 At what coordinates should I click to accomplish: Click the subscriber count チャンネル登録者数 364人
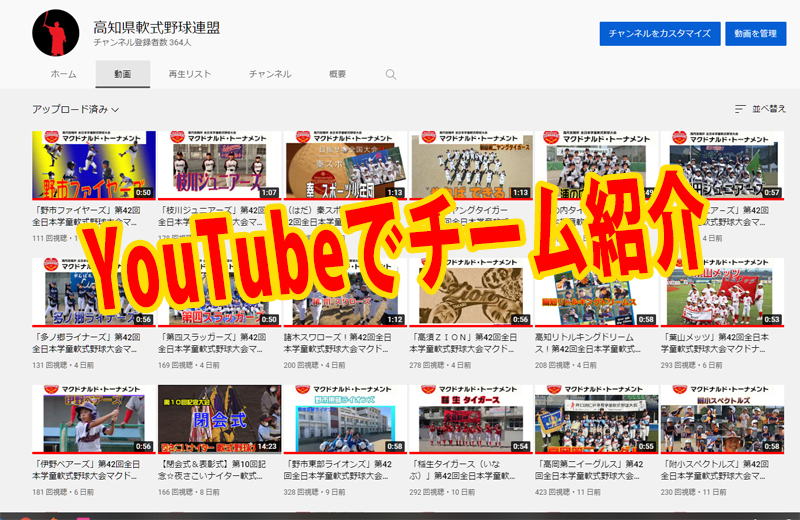[x=142, y=43]
